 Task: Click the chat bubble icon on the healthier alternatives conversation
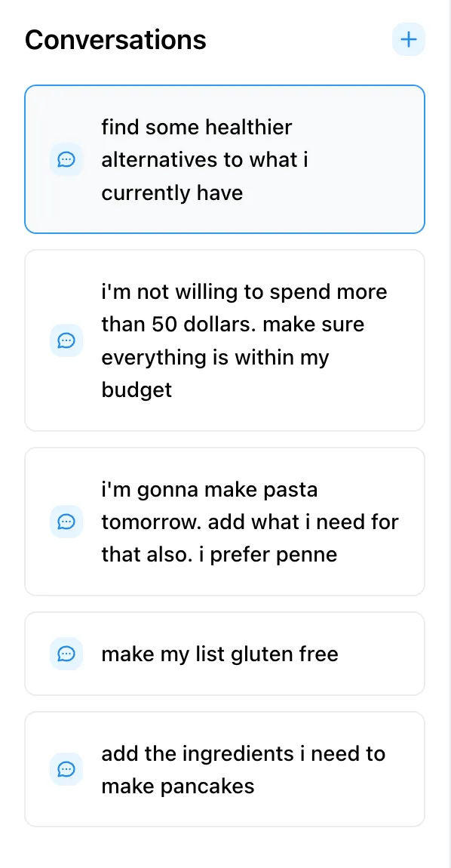[x=66, y=159]
